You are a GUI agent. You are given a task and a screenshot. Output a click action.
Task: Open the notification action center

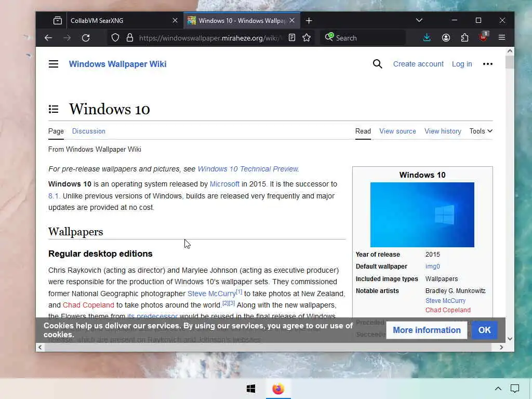pyautogui.click(x=515, y=389)
